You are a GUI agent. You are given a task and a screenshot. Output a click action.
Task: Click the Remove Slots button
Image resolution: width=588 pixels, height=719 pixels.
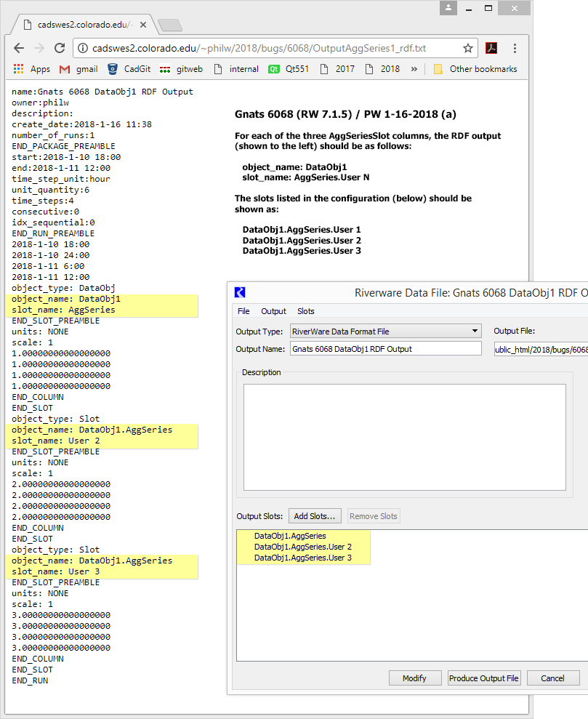click(x=373, y=516)
